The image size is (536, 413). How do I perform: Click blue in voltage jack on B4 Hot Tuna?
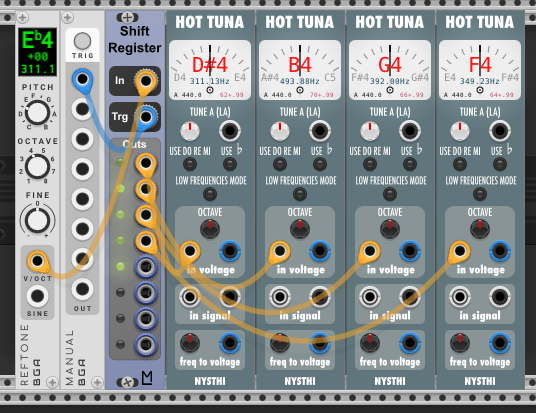tap(320, 251)
